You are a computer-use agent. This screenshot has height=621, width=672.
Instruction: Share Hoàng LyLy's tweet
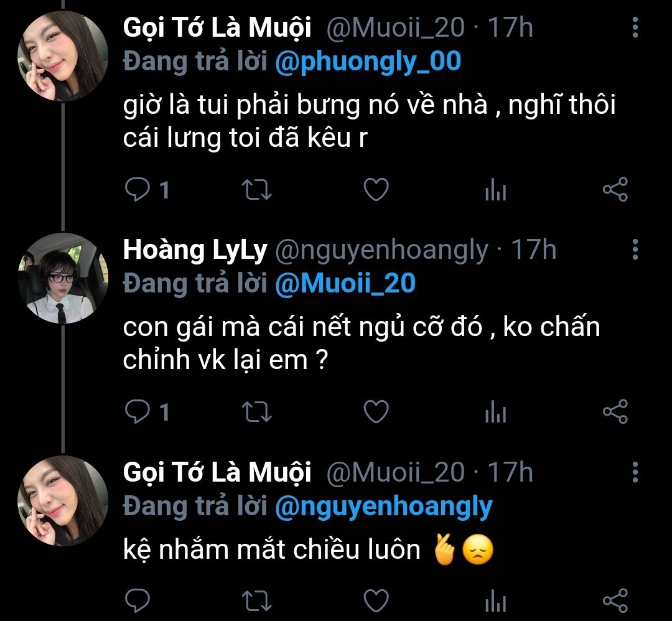coord(615,411)
